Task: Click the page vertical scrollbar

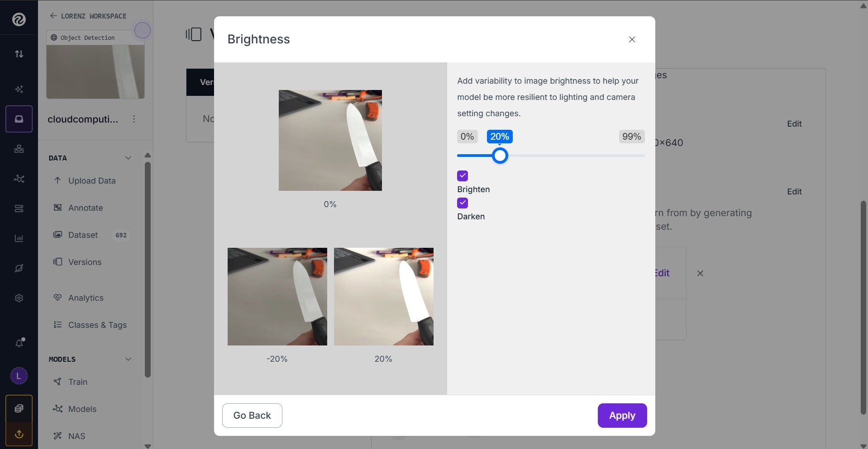Action: pyautogui.click(x=863, y=307)
